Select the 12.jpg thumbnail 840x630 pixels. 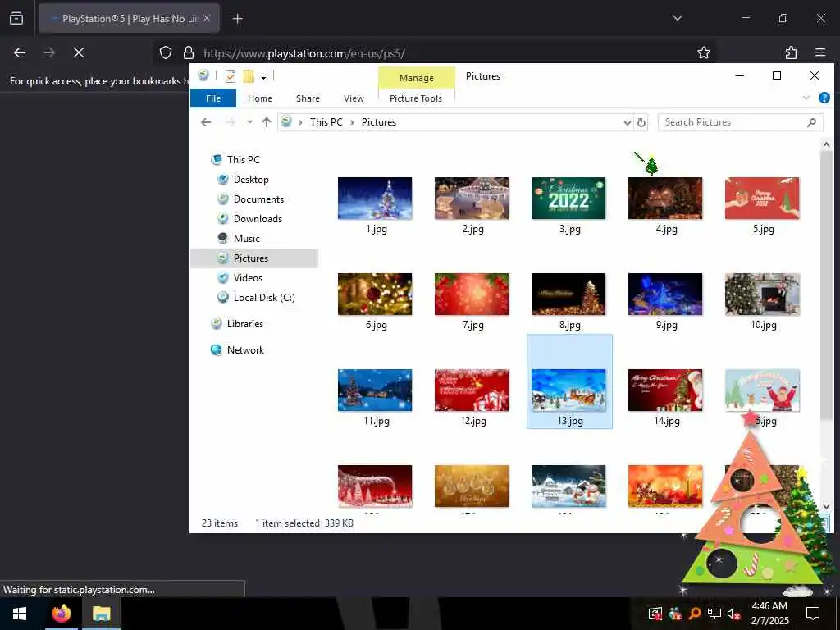coord(472,390)
